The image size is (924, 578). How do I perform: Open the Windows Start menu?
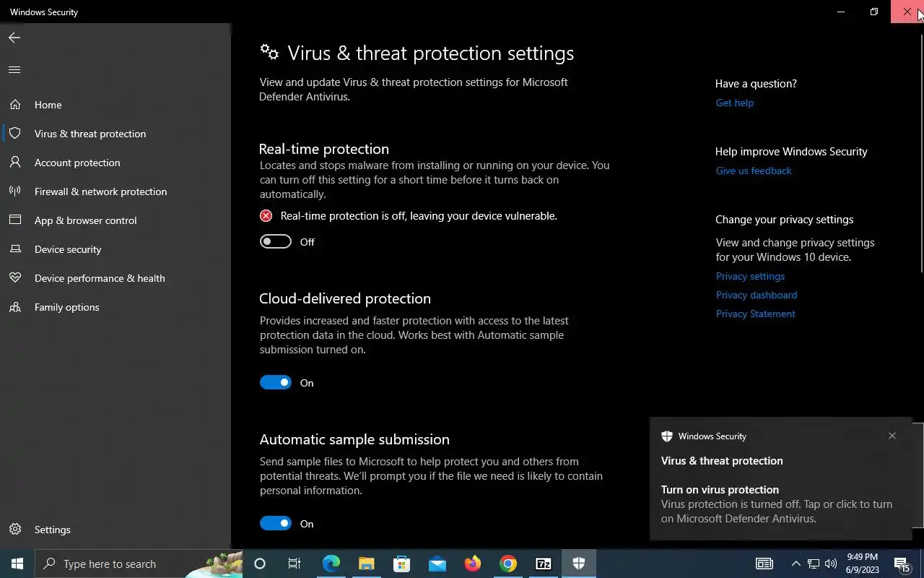[17, 564]
